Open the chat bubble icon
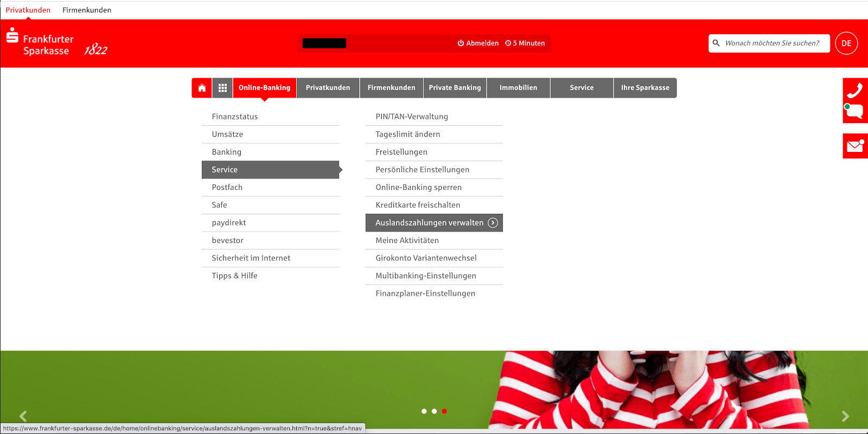This screenshot has width=868, height=434. pyautogui.click(x=855, y=112)
